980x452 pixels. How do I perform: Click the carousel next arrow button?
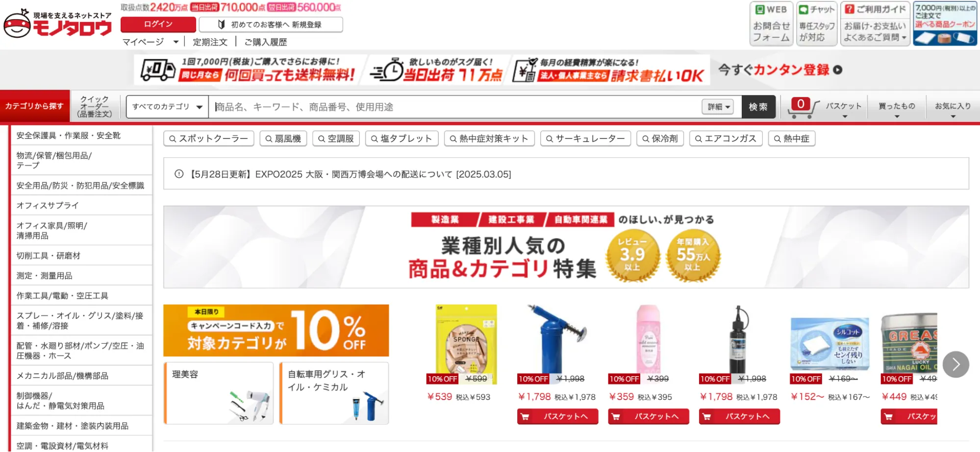955,364
